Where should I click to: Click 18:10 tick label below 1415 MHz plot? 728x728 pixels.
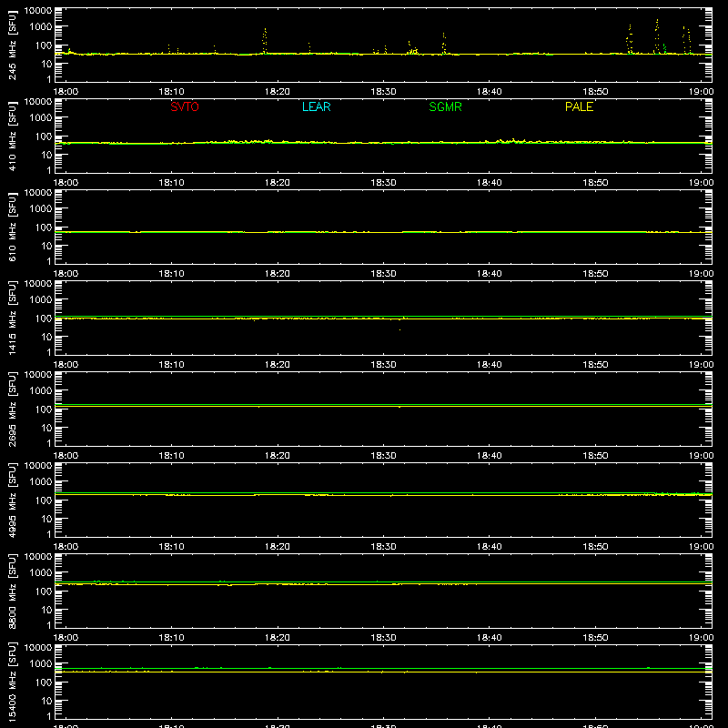171,365
